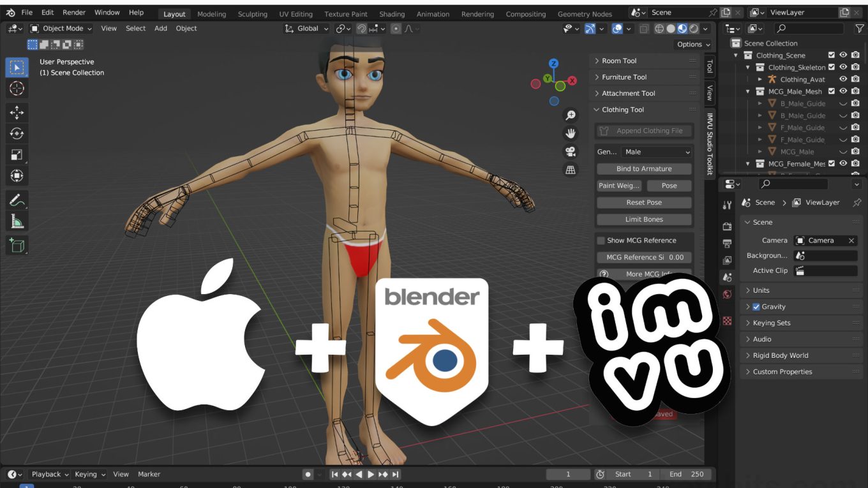
Task: Toggle X-ray mode in viewport header
Action: pos(644,29)
